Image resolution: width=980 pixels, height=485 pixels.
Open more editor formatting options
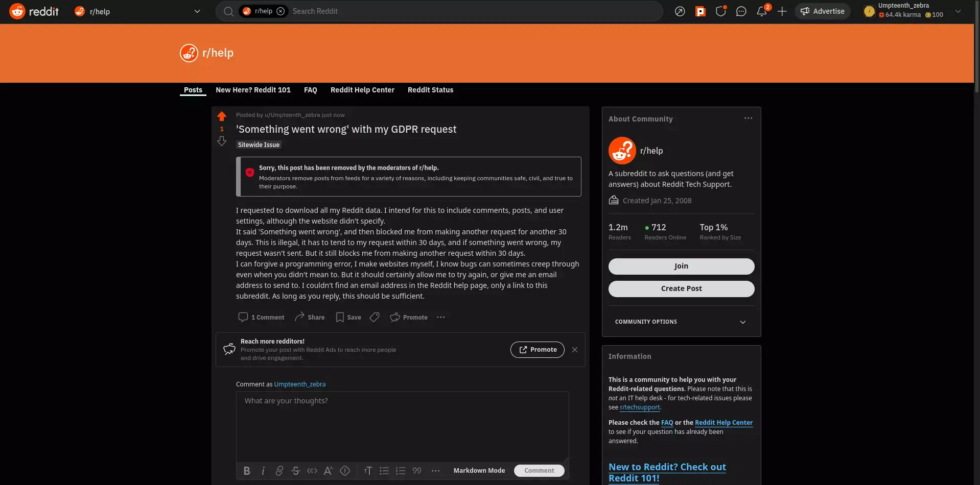(436, 471)
